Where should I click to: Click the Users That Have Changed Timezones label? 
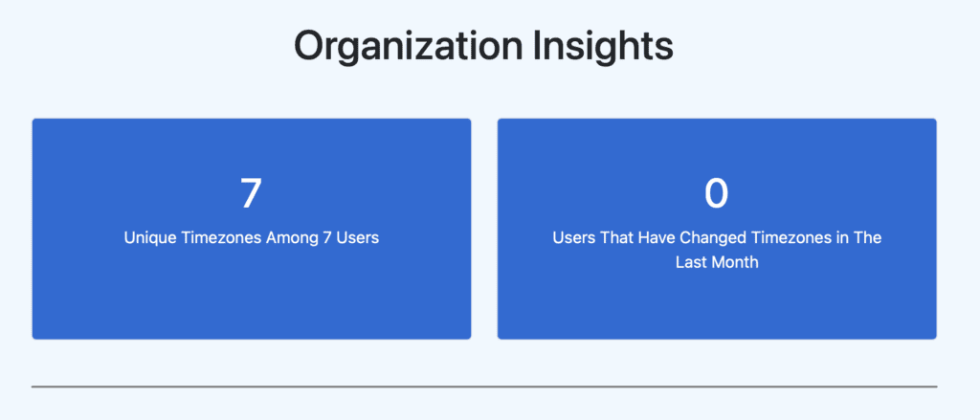[717, 238]
